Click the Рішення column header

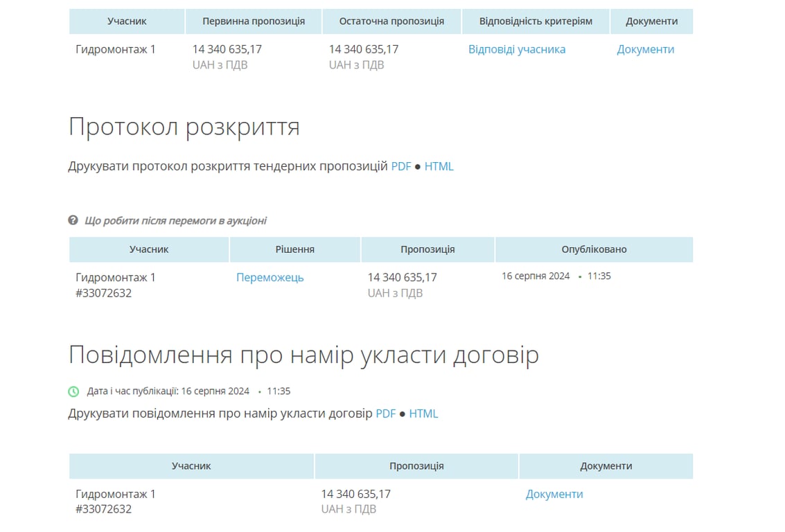tap(294, 249)
